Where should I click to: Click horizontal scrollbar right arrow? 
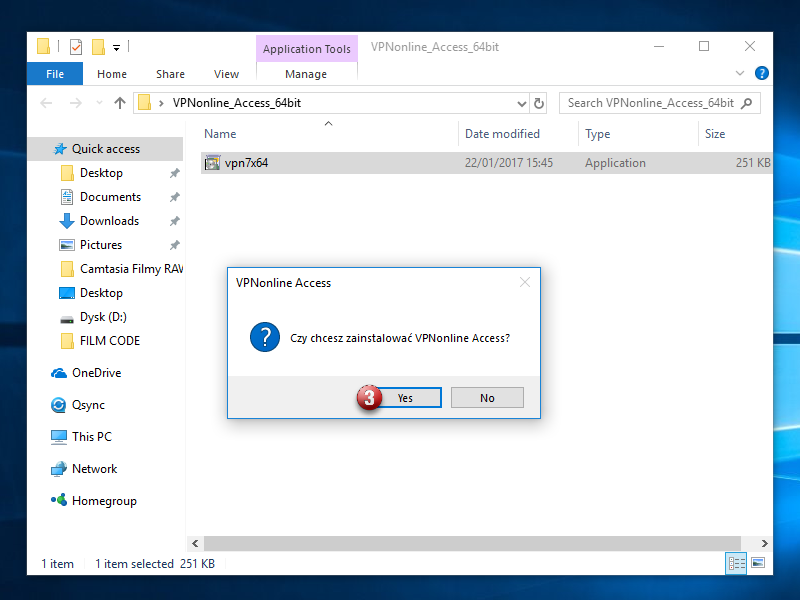click(x=764, y=543)
